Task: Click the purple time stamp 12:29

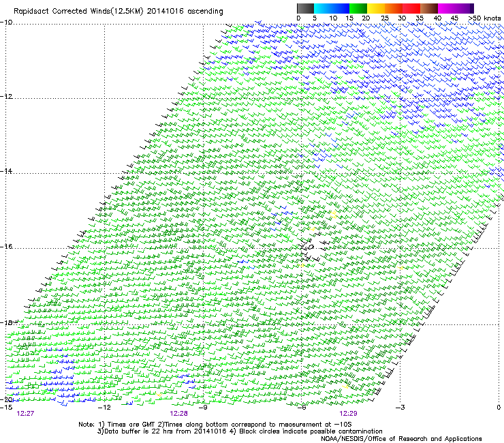Action: pos(348,414)
